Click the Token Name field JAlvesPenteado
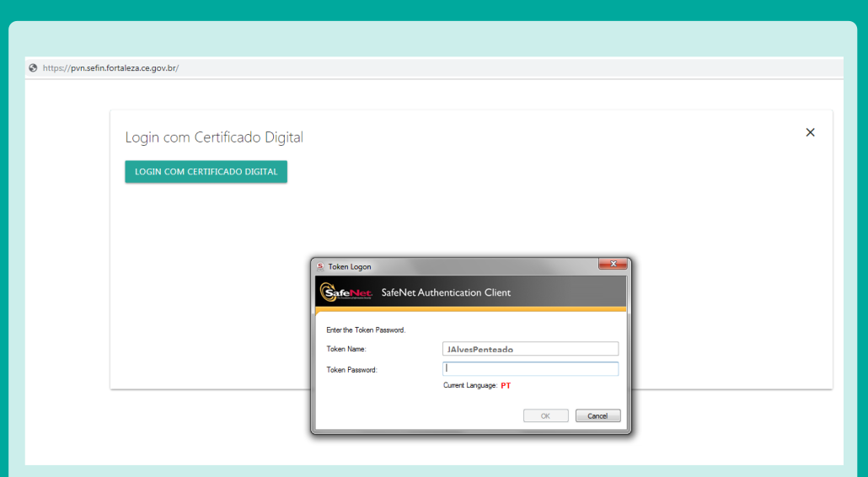The height and width of the screenshot is (477, 868). click(530, 349)
